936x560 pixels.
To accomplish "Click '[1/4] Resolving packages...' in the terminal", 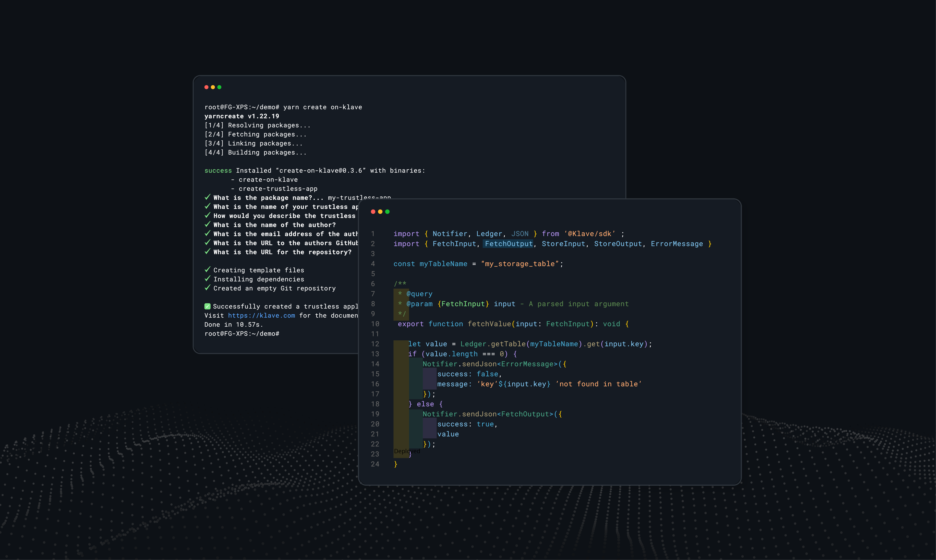I will tap(257, 125).
